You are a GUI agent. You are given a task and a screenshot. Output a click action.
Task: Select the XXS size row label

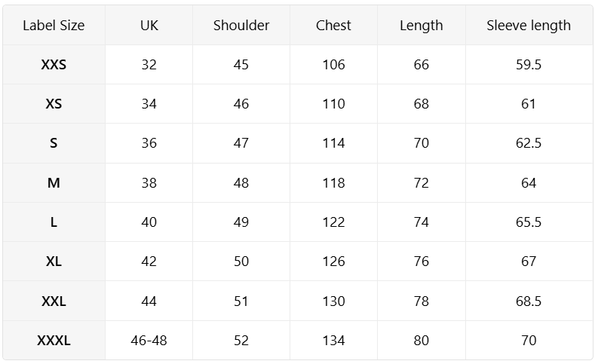pyautogui.click(x=54, y=65)
